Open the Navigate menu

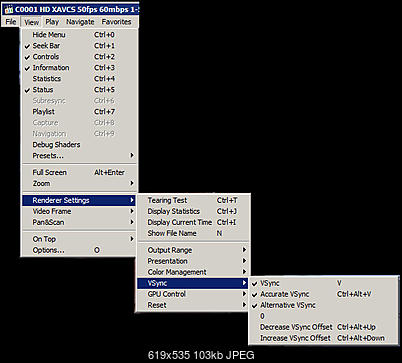coord(80,22)
